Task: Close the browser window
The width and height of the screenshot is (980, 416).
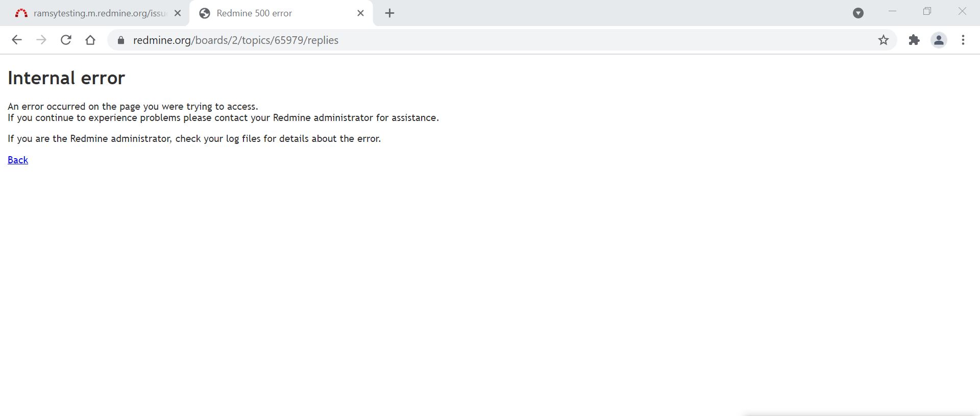Action: [x=962, y=11]
